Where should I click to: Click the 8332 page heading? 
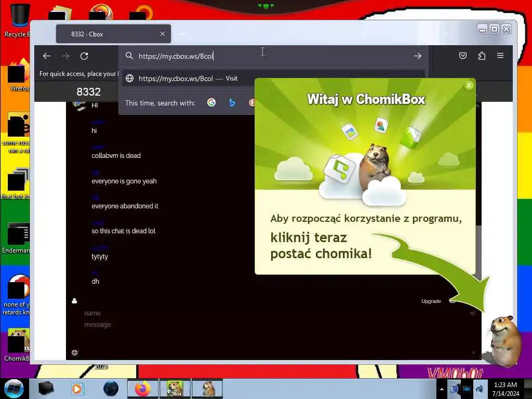(x=88, y=91)
